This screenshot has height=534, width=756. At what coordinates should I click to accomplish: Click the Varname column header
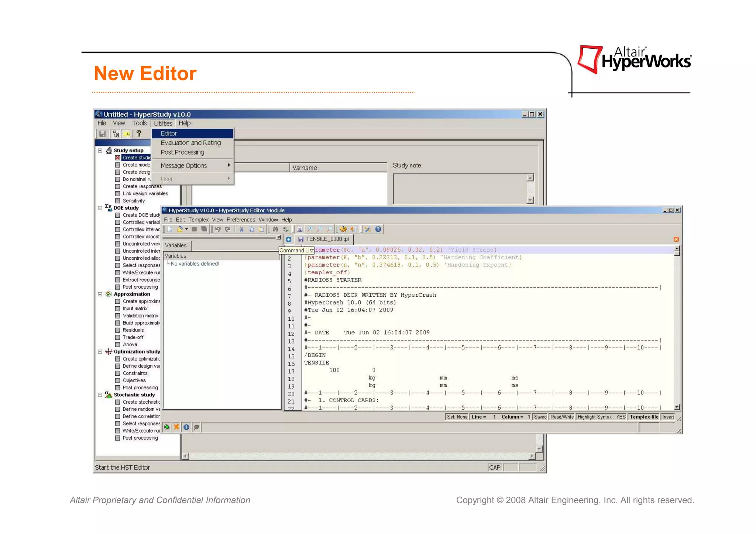pyautogui.click(x=339, y=168)
